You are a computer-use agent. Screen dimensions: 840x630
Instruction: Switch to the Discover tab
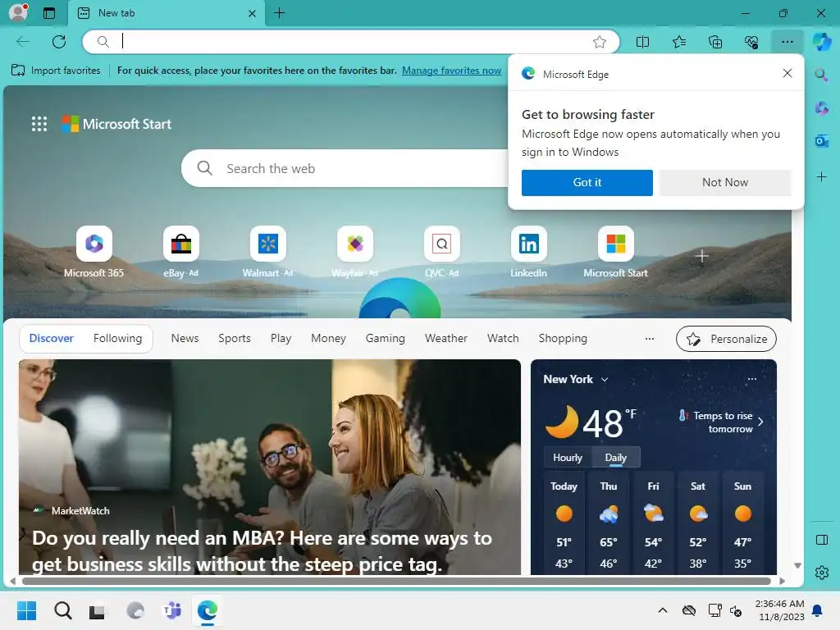tap(52, 339)
